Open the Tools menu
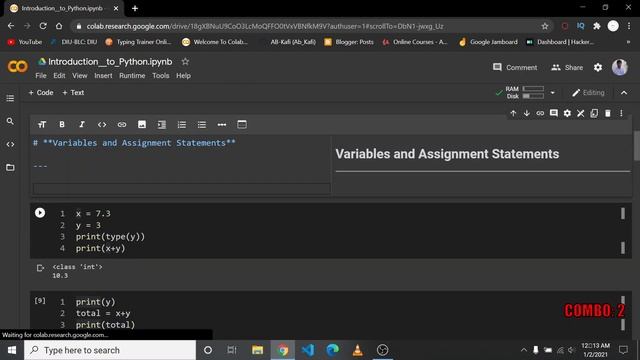Screen dimensions: 640x360 pos(160,76)
